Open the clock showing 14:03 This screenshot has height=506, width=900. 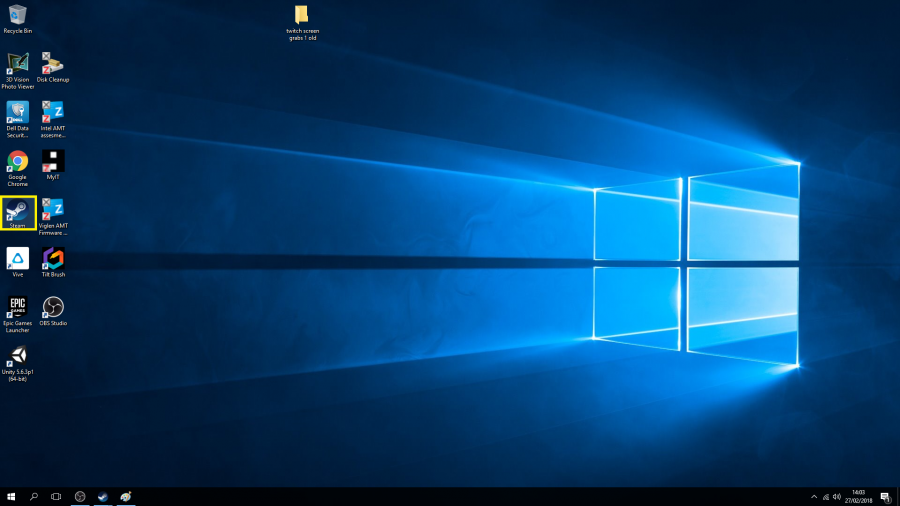coord(858,496)
